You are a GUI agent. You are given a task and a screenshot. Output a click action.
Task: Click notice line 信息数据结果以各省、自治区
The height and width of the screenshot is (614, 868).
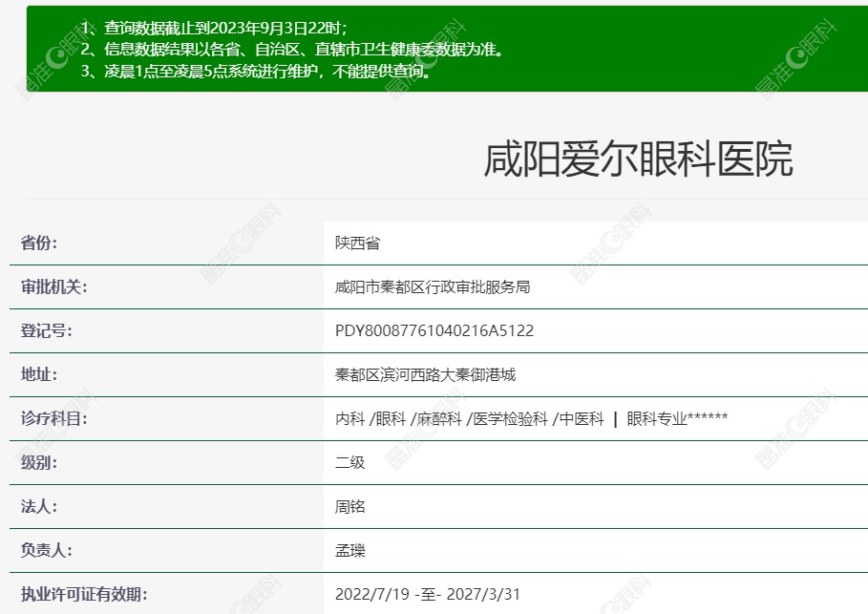click(x=292, y=50)
